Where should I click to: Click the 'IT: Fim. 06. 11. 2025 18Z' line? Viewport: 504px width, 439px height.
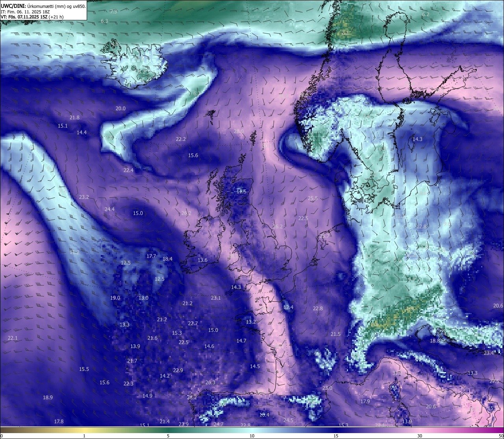pos(25,11)
